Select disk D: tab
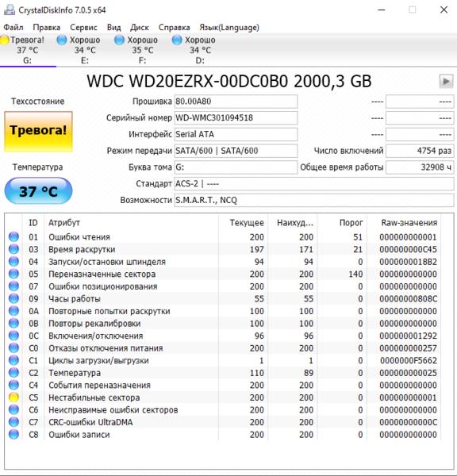 (x=200, y=50)
